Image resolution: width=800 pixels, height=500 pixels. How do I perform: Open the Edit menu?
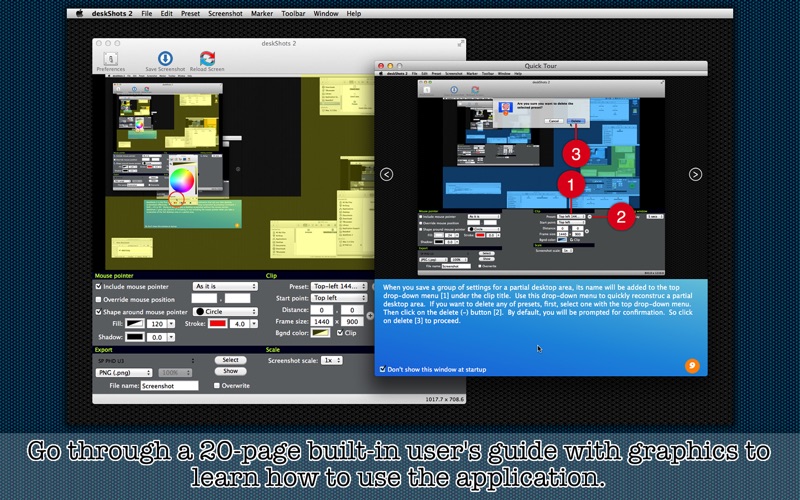point(166,14)
